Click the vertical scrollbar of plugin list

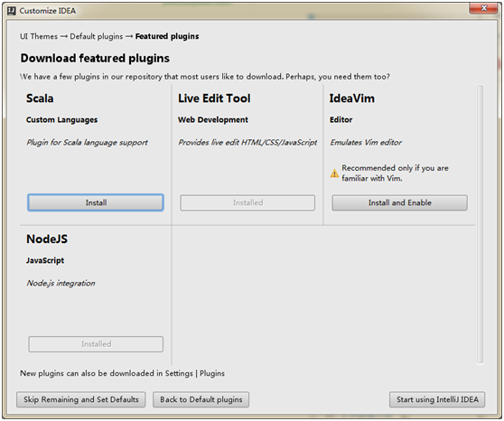pyautogui.click(x=480, y=224)
